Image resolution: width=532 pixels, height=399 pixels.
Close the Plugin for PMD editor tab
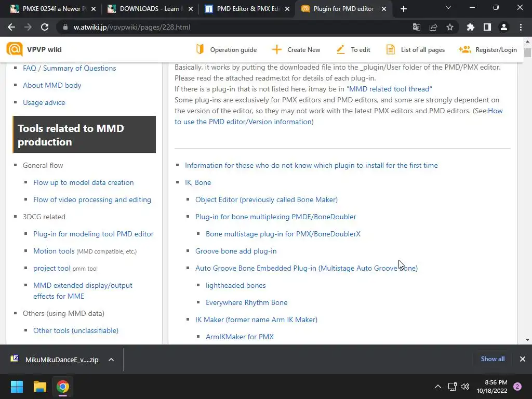click(384, 9)
